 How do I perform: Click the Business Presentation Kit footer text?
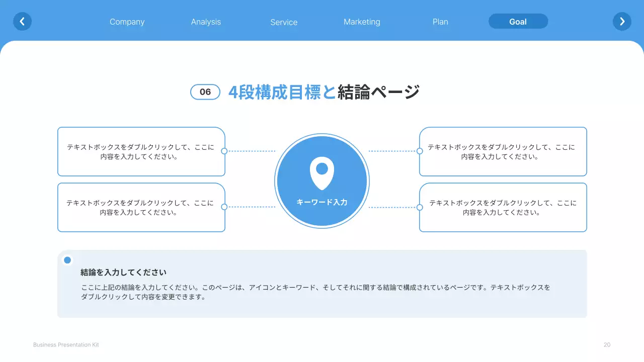coord(65,344)
